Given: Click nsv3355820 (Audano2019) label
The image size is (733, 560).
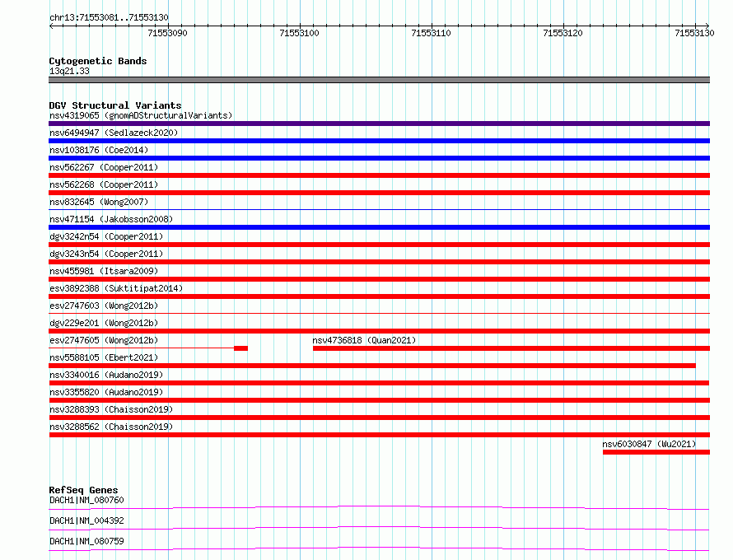Looking at the screenshot, I should (x=106, y=392).
